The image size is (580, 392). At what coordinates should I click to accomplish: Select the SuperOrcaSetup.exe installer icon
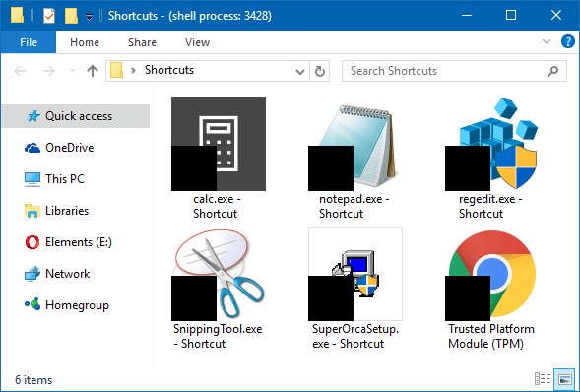pos(355,274)
